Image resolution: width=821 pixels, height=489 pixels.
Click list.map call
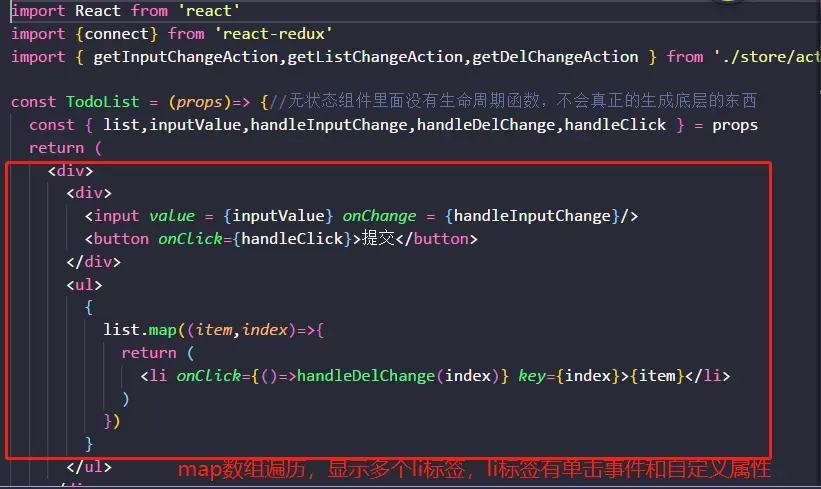pos(140,330)
